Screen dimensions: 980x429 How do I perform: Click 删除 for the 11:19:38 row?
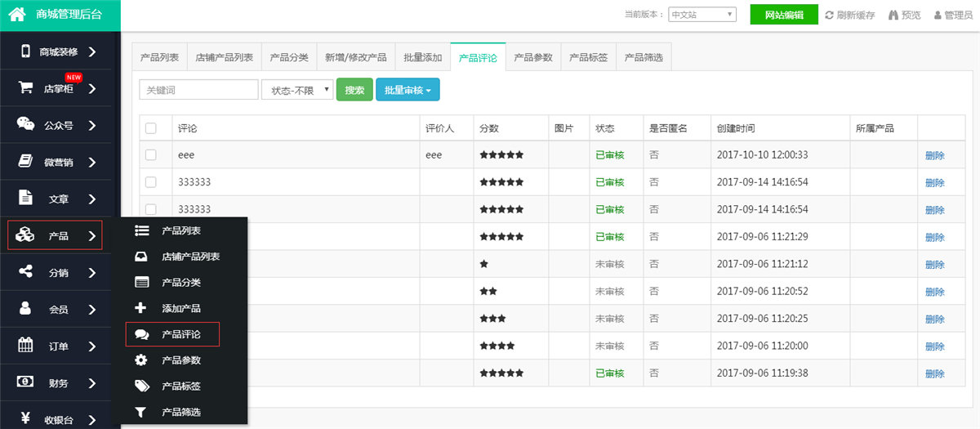click(935, 373)
